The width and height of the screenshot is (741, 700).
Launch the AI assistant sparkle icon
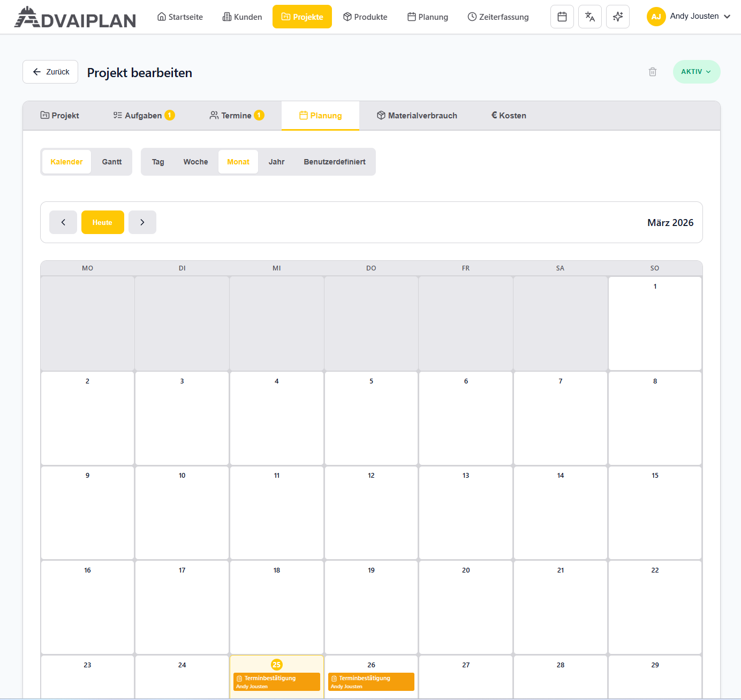[x=618, y=17]
